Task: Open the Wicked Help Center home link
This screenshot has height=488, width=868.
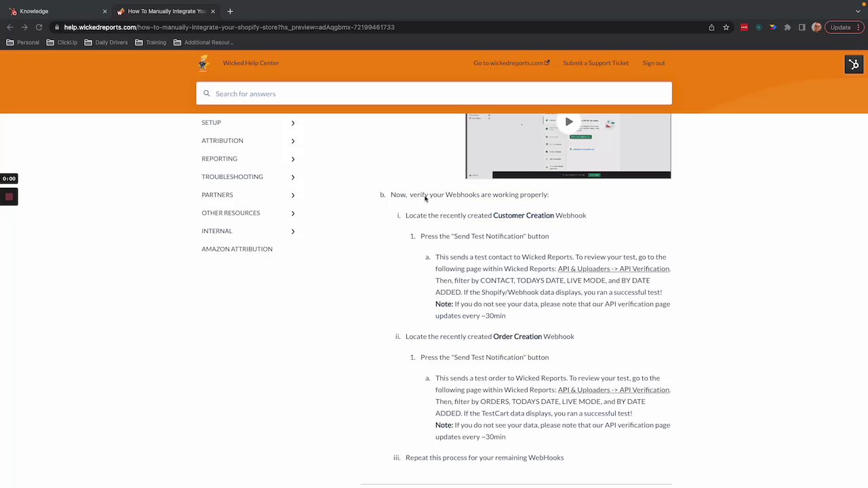Action: pos(251,63)
